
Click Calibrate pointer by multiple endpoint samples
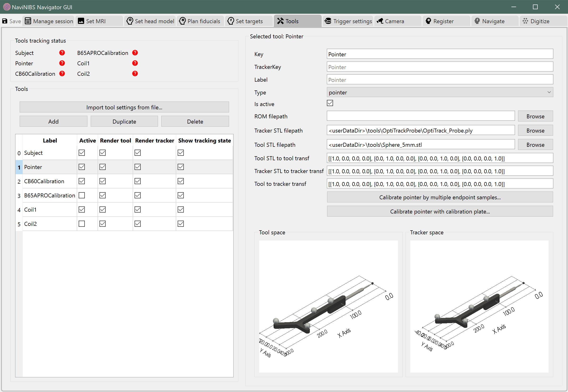click(x=440, y=197)
